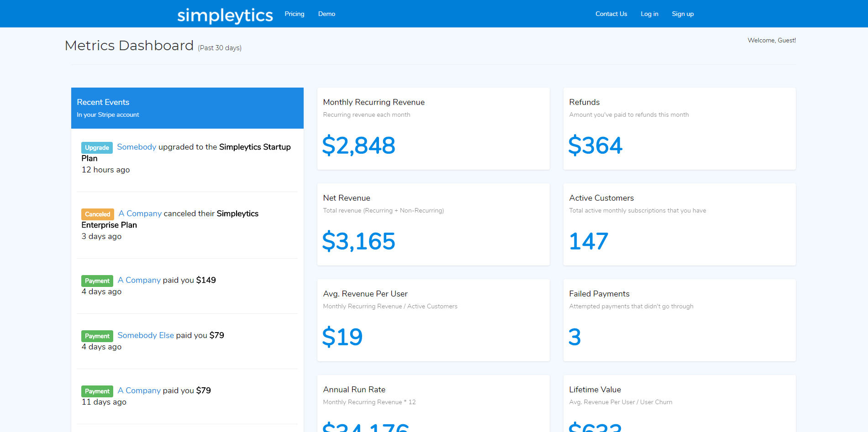
Task: Click the orange Canceled badge
Action: tap(97, 214)
